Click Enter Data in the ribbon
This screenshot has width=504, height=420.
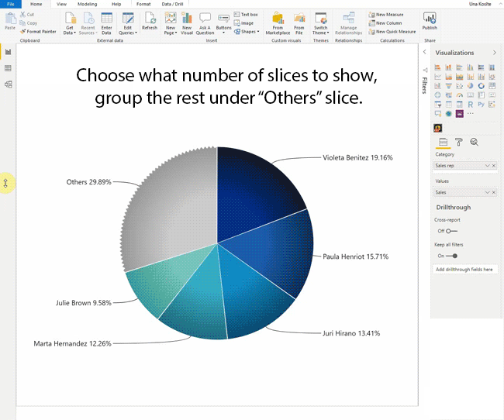(106, 24)
